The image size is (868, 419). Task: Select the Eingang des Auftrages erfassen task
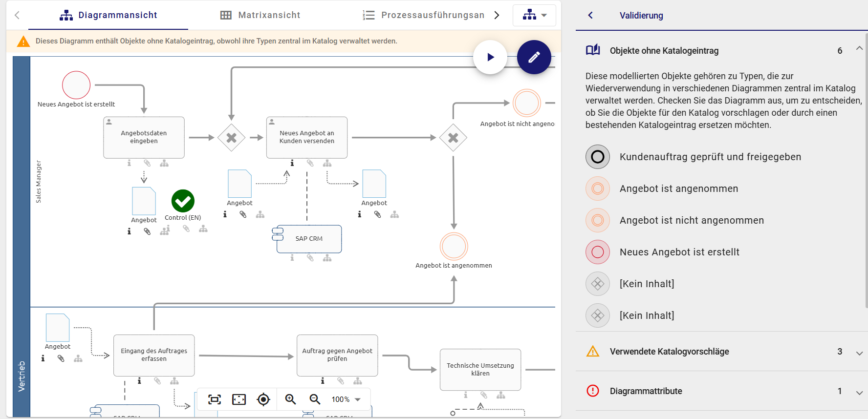[154, 355]
